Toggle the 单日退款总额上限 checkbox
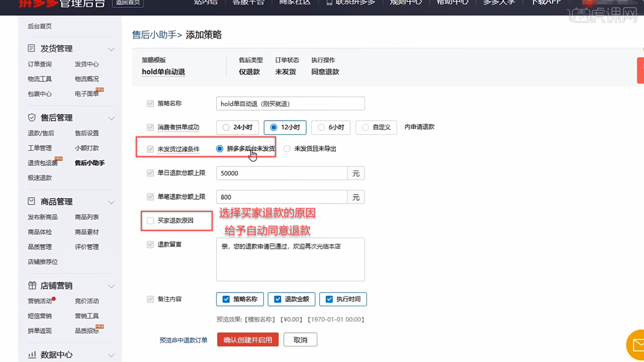The width and height of the screenshot is (644, 362). coord(150,173)
